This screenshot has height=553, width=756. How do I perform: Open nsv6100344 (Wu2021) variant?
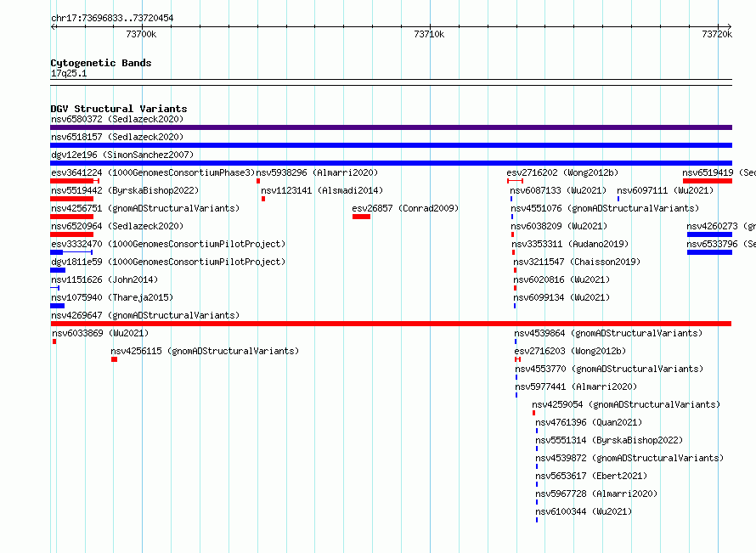point(584,511)
